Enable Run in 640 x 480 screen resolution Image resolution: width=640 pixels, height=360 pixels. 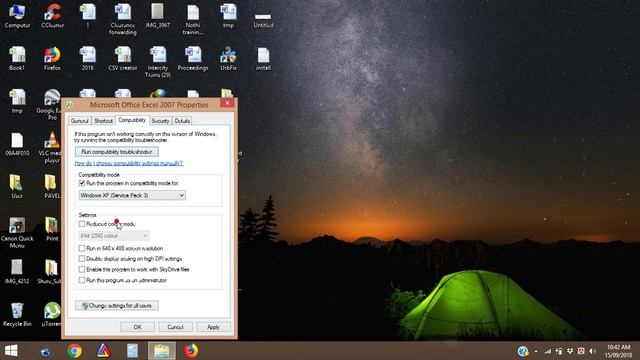82,248
